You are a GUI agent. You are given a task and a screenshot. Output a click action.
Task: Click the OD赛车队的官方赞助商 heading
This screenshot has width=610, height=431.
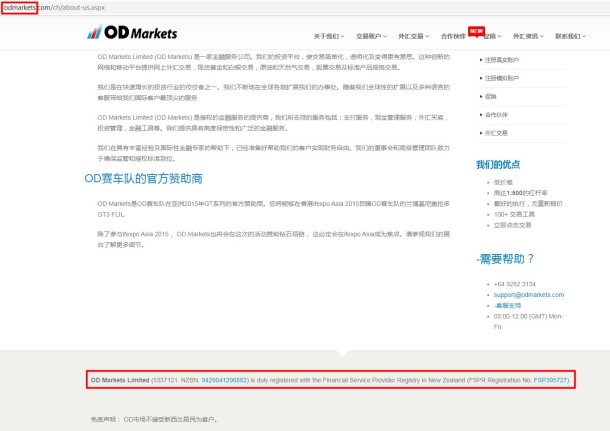pos(144,179)
